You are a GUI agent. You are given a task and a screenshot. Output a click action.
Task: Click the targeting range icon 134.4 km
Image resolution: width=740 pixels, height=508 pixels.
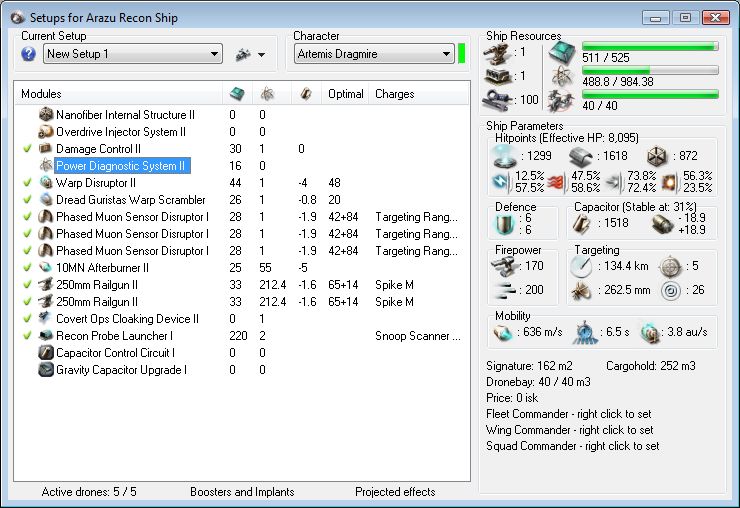(580, 266)
